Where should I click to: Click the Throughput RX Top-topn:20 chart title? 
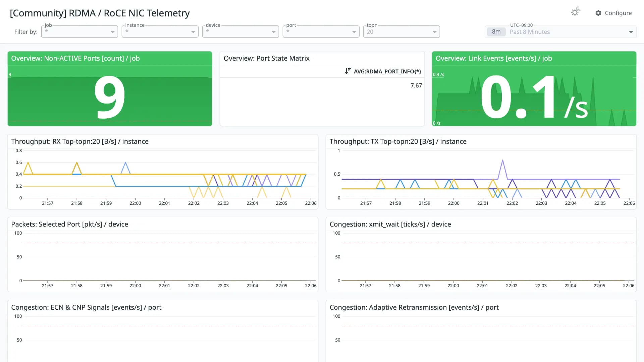(x=80, y=141)
